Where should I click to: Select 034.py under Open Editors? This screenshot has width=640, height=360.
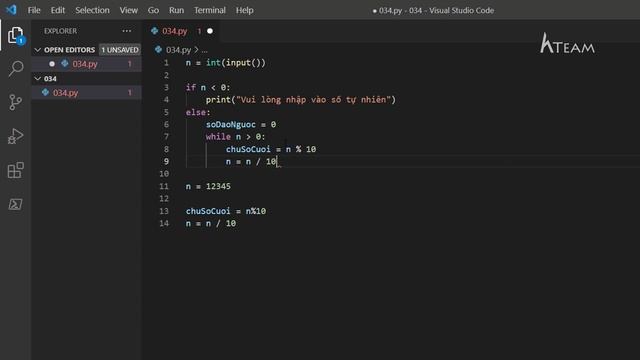87,64
